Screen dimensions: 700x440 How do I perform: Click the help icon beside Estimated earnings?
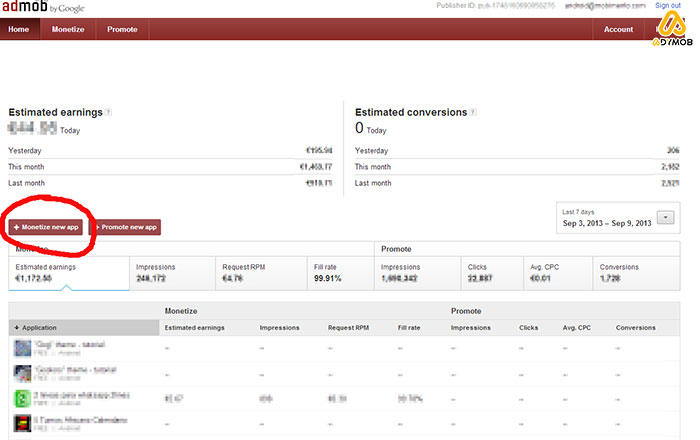coord(108,112)
